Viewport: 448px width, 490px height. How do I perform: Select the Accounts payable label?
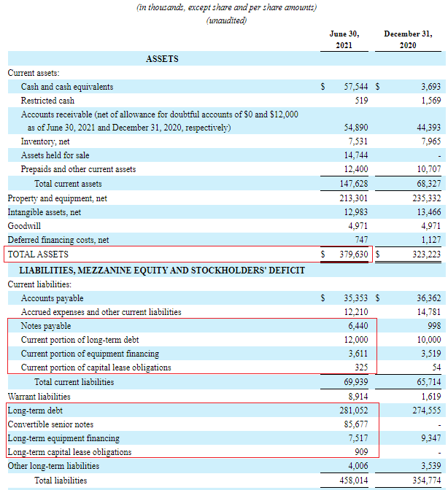pyautogui.click(x=52, y=298)
